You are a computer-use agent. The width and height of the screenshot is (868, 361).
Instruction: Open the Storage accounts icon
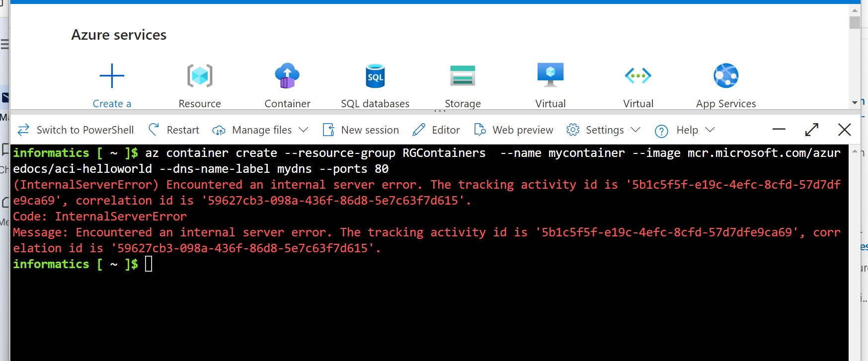pos(463,75)
